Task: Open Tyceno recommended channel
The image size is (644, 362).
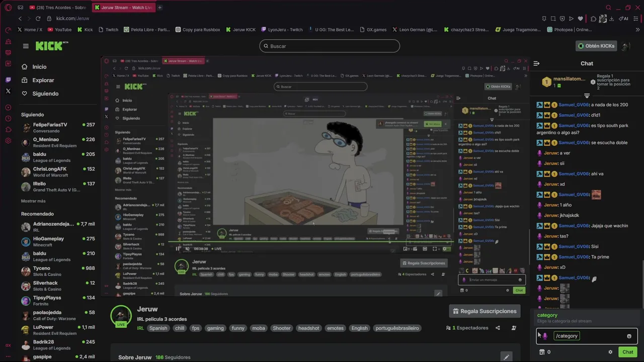Action: pos(58,271)
